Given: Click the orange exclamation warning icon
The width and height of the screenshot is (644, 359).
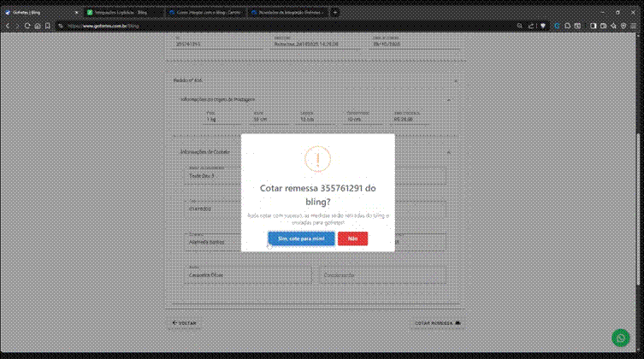Looking at the screenshot, I should (317, 159).
